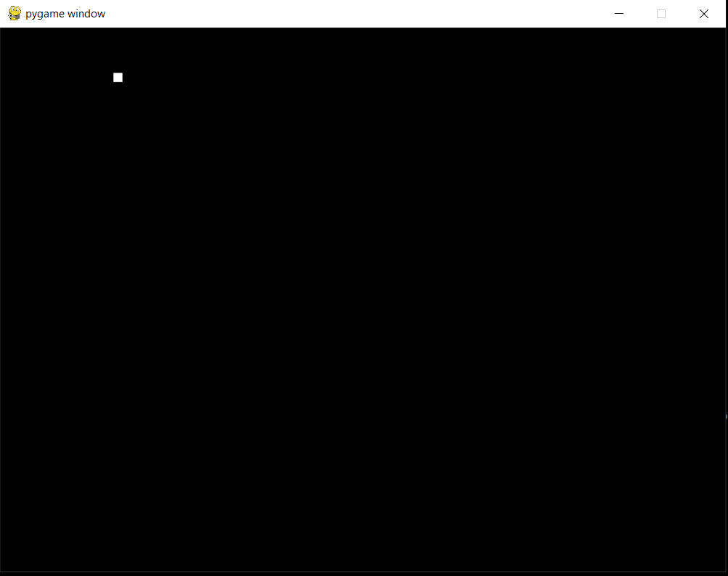Click the bottom edge middle of game canvas

click(x=363, y=568)
